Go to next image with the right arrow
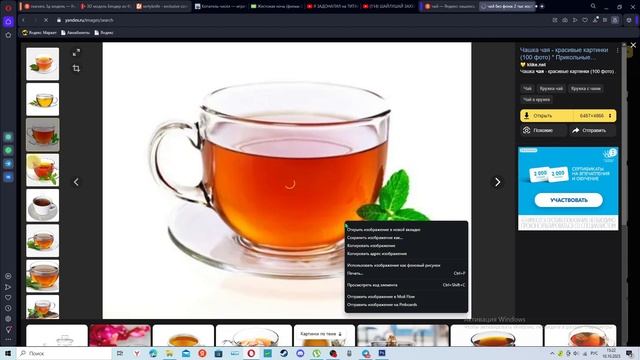The image size is (640, 360). point(497,182)
